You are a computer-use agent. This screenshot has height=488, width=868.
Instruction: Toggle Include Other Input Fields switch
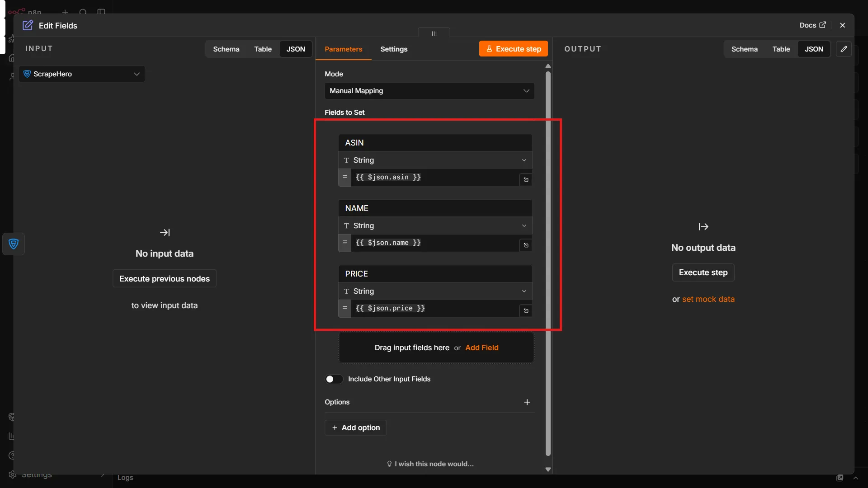pos(334,379)
